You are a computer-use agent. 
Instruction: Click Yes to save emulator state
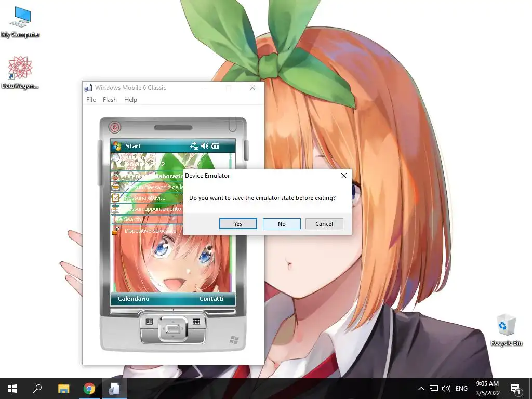[x=238, y=224]
